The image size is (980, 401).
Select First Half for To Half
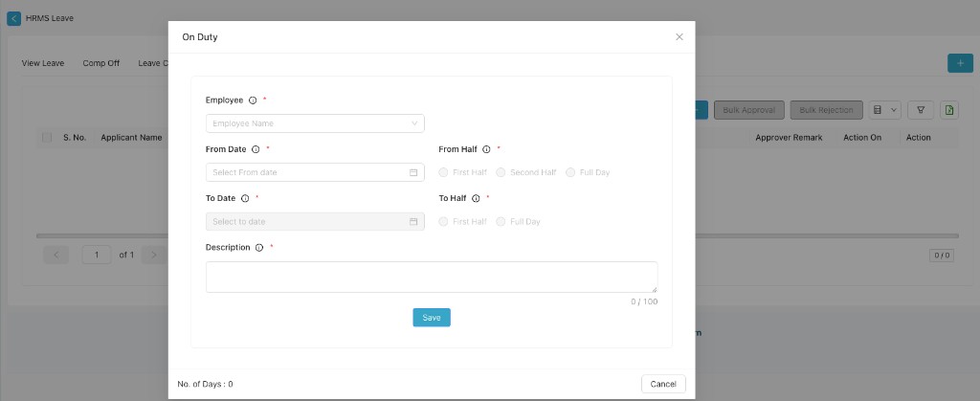click(444, 222)
